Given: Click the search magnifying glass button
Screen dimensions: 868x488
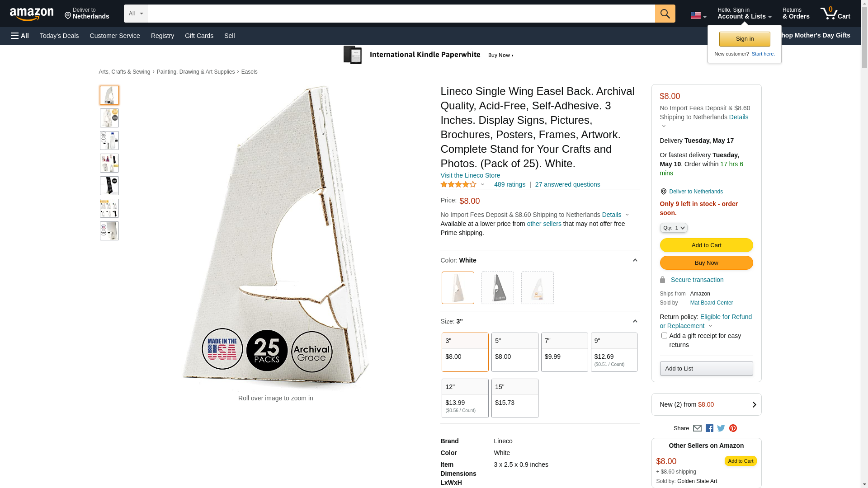Looking at the screenshot, I should [x=665, y=14].
